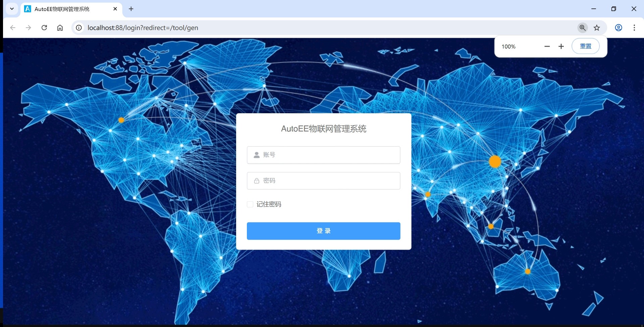The image size is (644, 327).
Task: Expand the tab search dropdown
Action: tap(12, 9)
